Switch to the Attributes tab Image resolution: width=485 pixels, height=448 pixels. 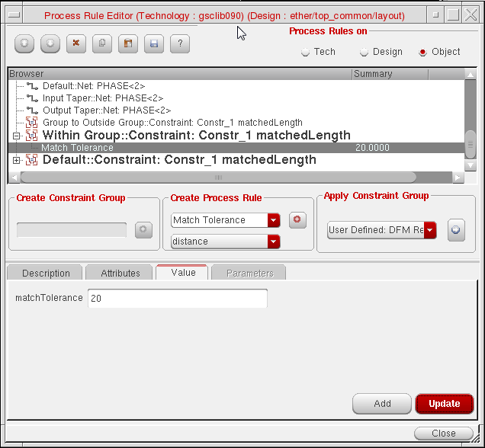pyautogui.click(x=120, y=273)
